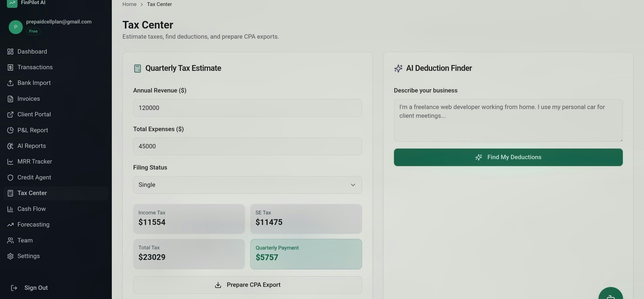Click the Team people icon
This screenshot has height=299, width=644.
(x=10, y=241)
